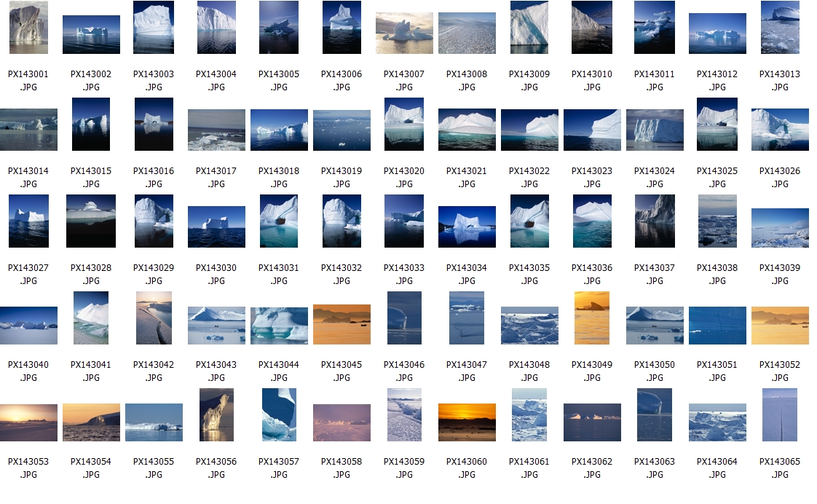
Task: Pick the PX143039.JPG thumbnail
Action: (x=780, y=228)
